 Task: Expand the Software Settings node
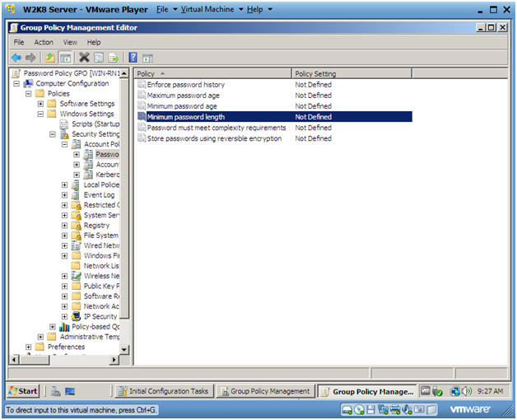(x=40, y=104)
